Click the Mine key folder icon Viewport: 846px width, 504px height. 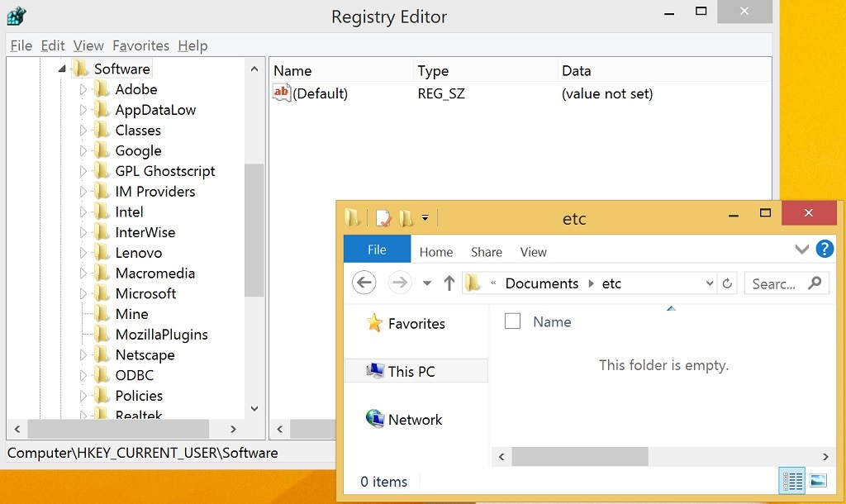(x=102, y=314)
